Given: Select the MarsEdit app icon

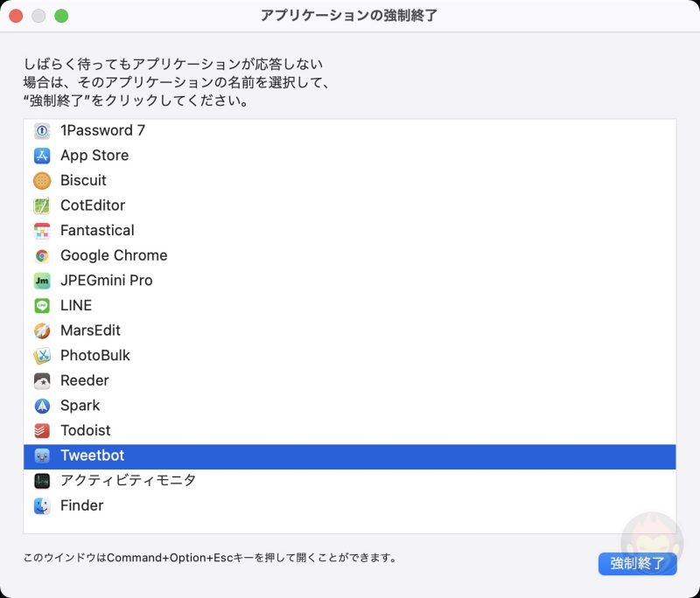Looking at the screenshot, I should (42, 331).
